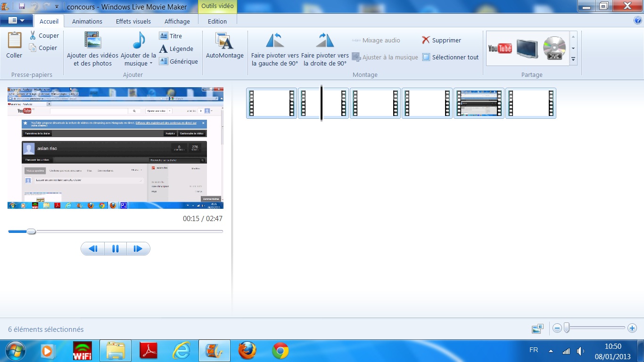
Task: Insert a Titre title slide
Action: pos(171,36)
